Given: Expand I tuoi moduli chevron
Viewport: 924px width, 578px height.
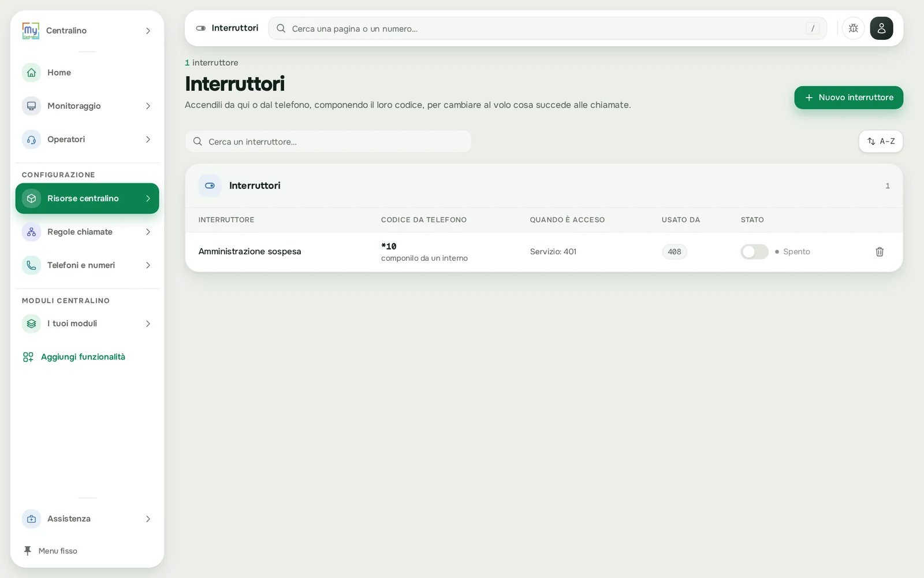Looking at the screenshot, I should click(x=148, y=324).
